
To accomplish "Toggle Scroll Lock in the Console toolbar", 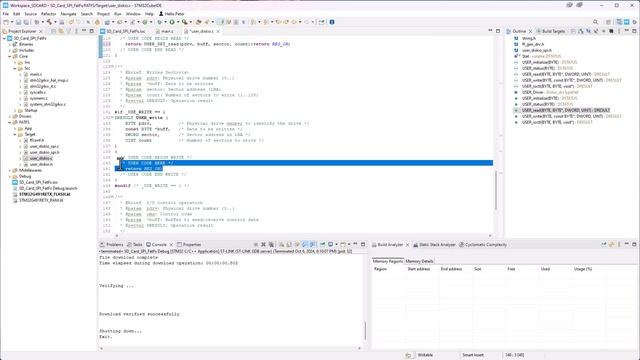I will (x=289, y=244).
